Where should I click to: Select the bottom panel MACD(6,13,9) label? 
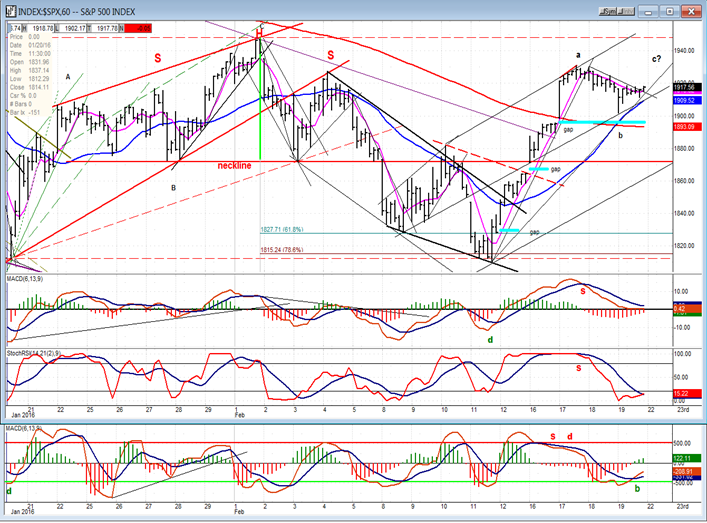(x=24, y=428)
